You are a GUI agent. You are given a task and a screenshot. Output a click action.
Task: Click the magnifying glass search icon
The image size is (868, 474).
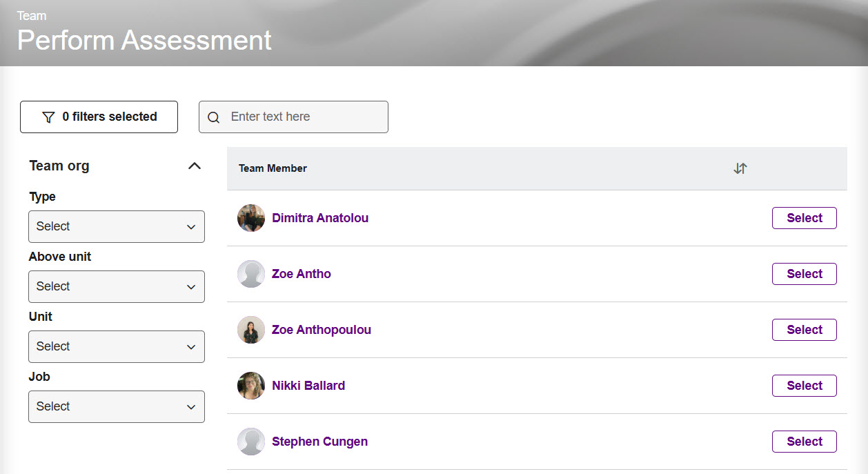click(x=213, y=117)
